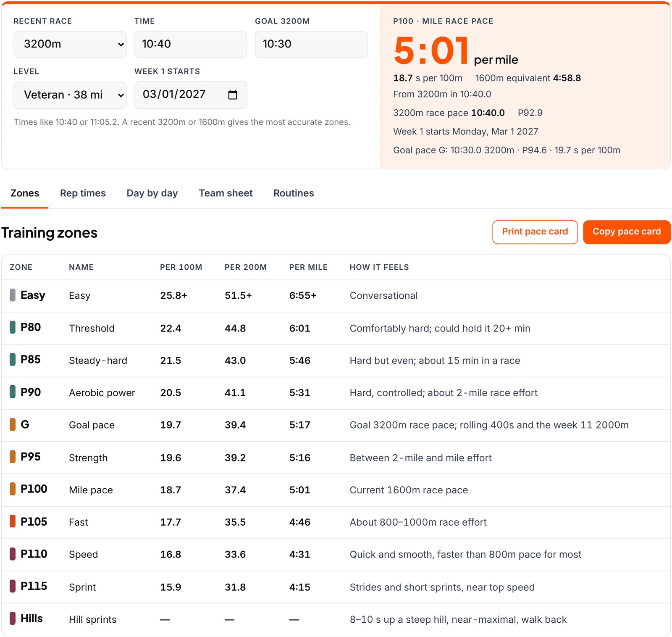Click the P110 per 200m value 33.6

click(x=235, y=555)
